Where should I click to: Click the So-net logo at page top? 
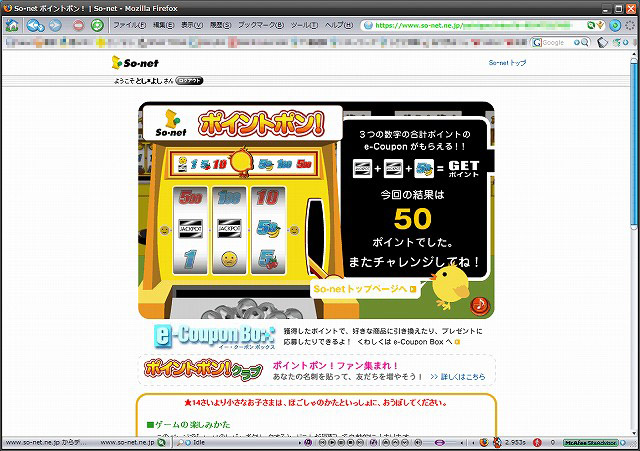(135, 62)
